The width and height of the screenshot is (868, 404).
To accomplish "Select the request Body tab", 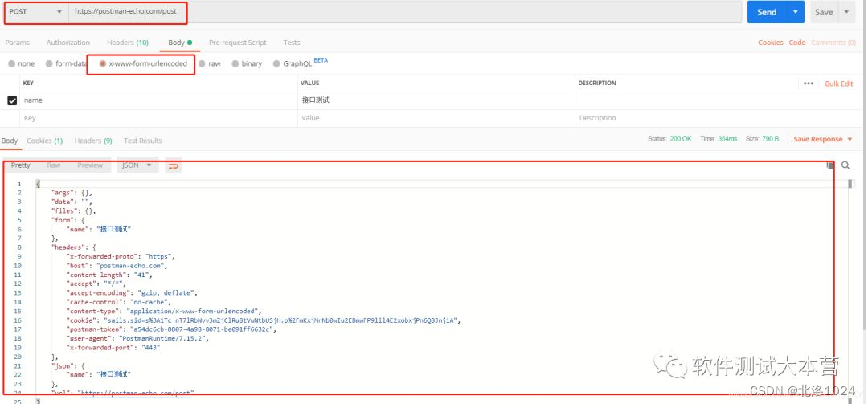I will (180, 43).
